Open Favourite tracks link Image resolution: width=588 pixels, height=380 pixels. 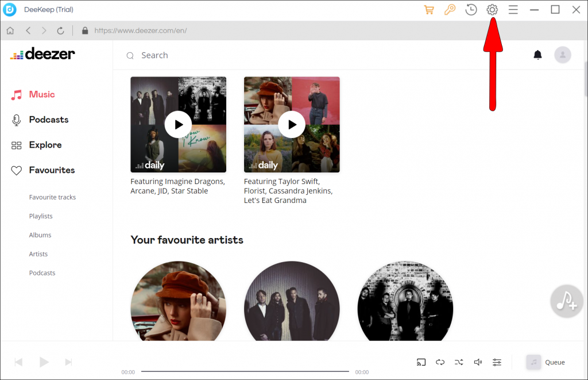[x=52, y=197]
